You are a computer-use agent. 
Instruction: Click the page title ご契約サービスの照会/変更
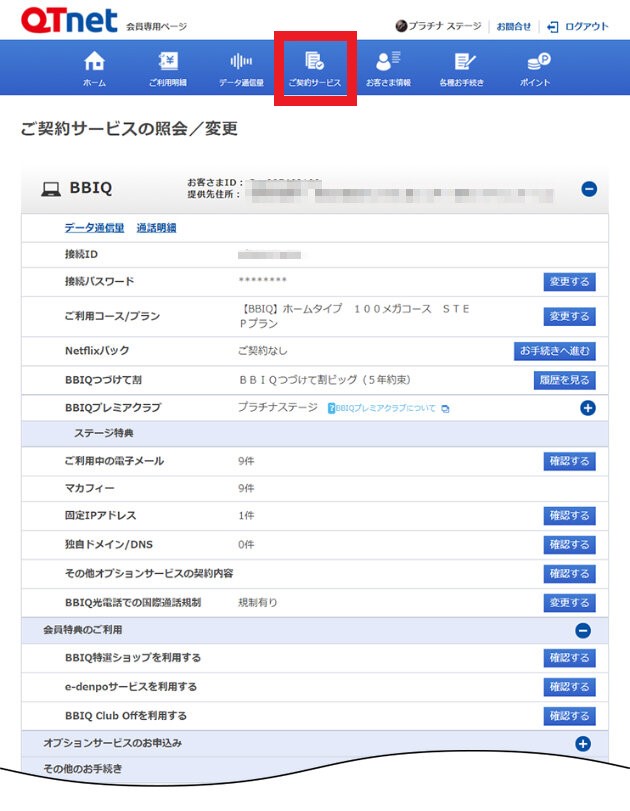(129, 128)
